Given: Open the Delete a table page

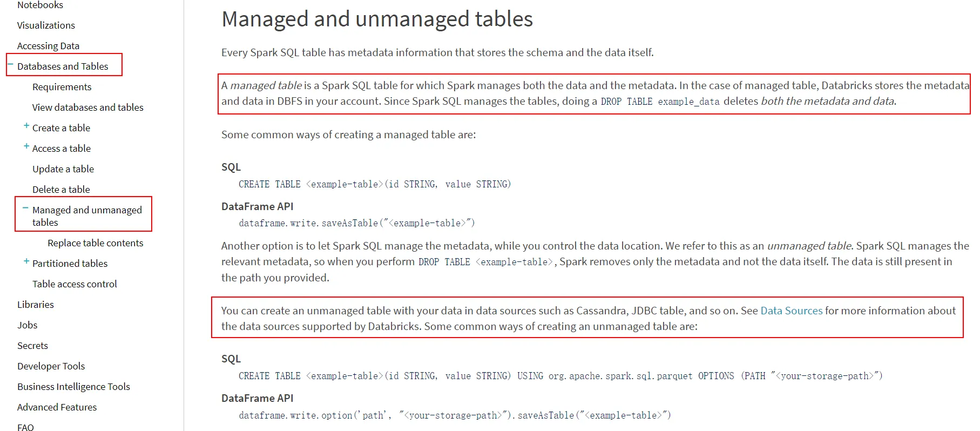Looking at the screenshot, I should click(61, 190).
